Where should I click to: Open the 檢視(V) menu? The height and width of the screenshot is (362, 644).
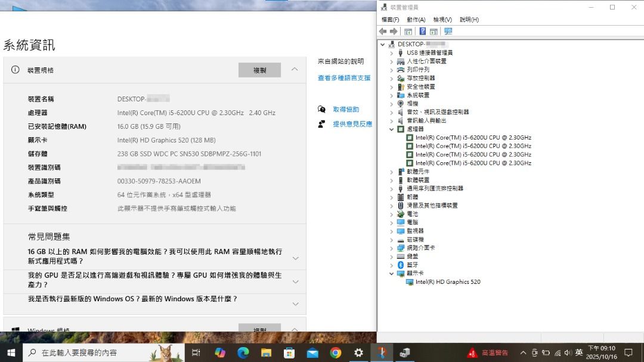point(442,20)
